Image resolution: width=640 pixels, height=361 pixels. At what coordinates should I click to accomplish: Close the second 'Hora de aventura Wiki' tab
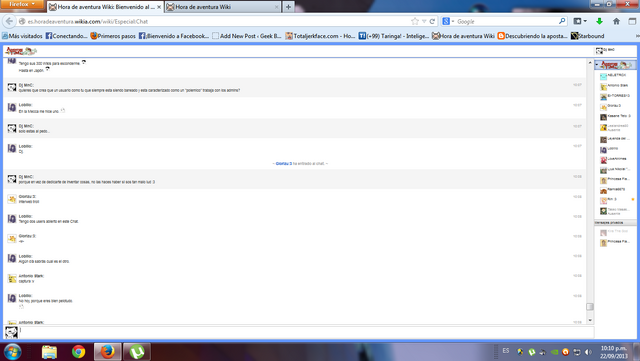point(276,7)
